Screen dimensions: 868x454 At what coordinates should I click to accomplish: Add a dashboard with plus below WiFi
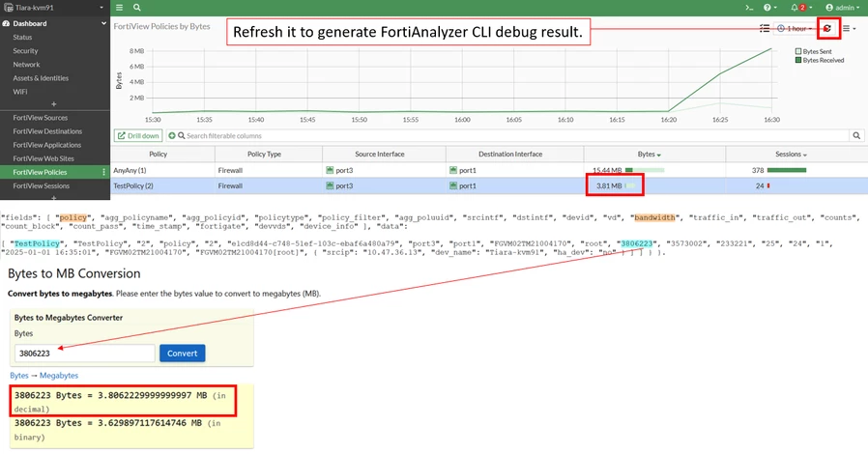[54, 104]
